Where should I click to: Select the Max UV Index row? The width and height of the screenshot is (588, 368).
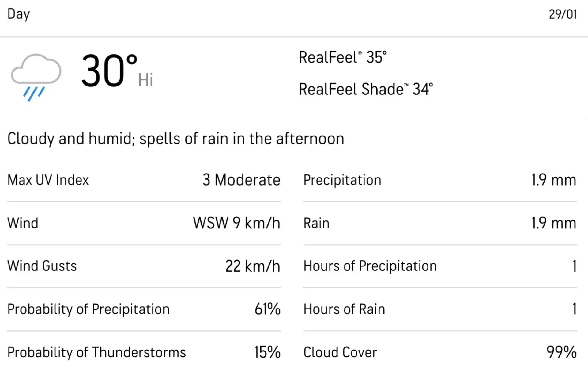(144, 180)
